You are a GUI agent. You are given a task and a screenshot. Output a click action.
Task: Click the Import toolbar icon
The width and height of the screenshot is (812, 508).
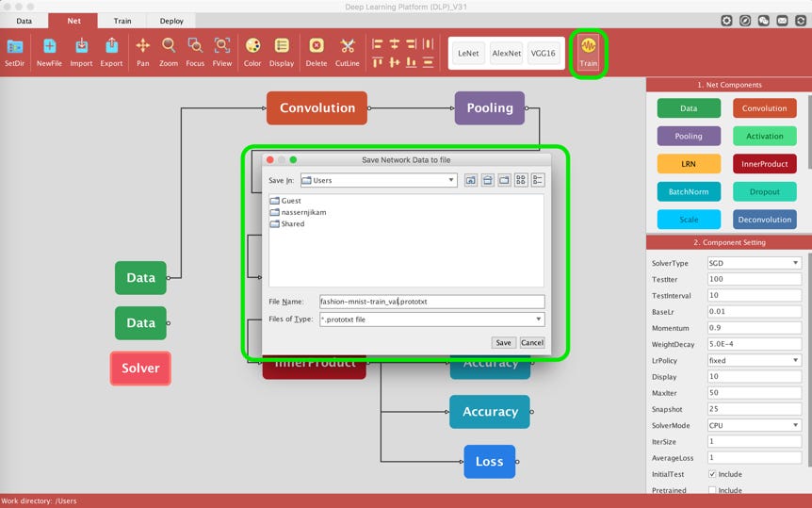click(x=81, y=45)
